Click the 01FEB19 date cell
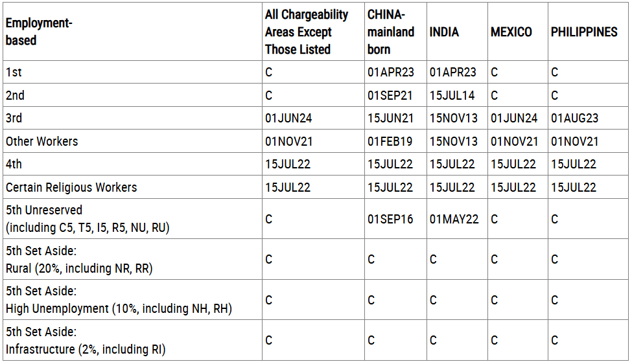The image size is (632, 364). [x=390, y=141]
